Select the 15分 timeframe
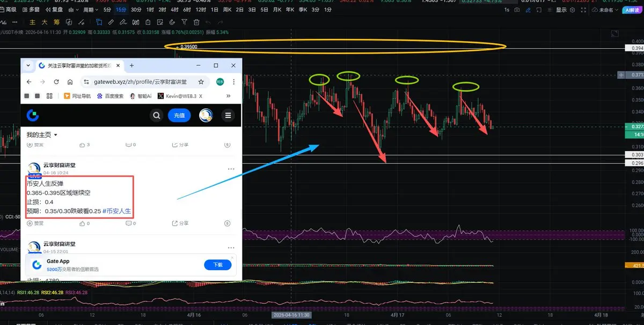 [x=121, y=10]
